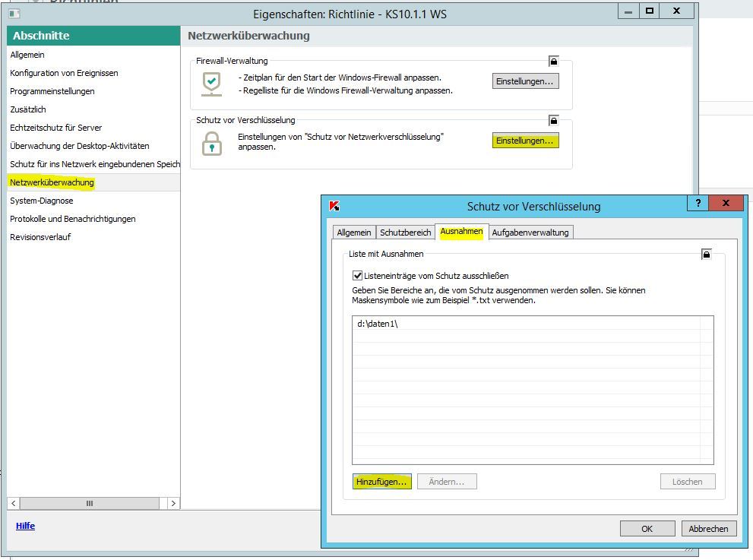
Task: Click the properties window icon in the title bar
Action: point(14,14)
